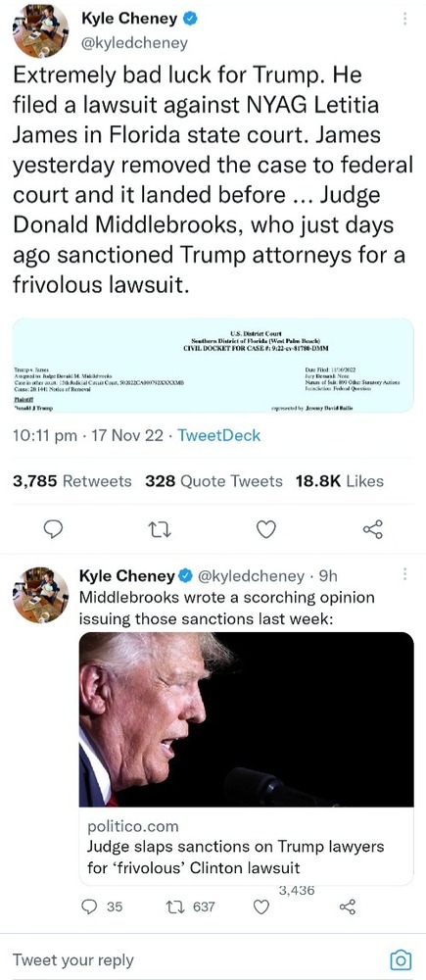Open the three-dot menu on the main tweet
426x980 pixels.
[x=404, y=20]
